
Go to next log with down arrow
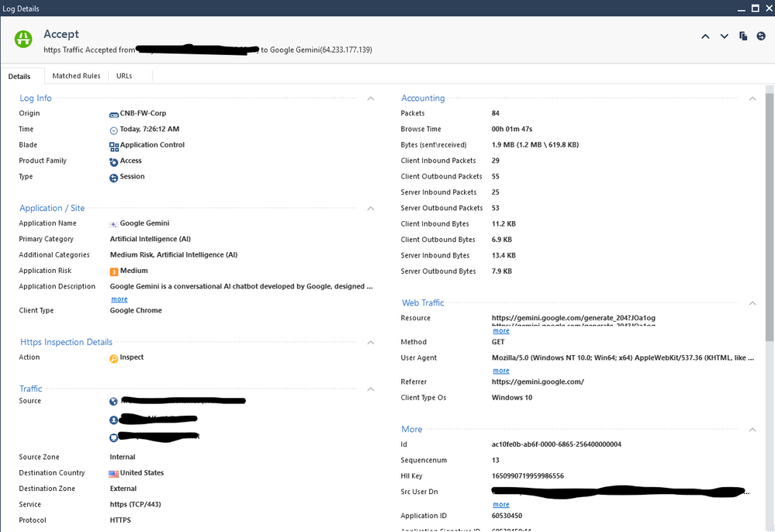click(724, 36)
